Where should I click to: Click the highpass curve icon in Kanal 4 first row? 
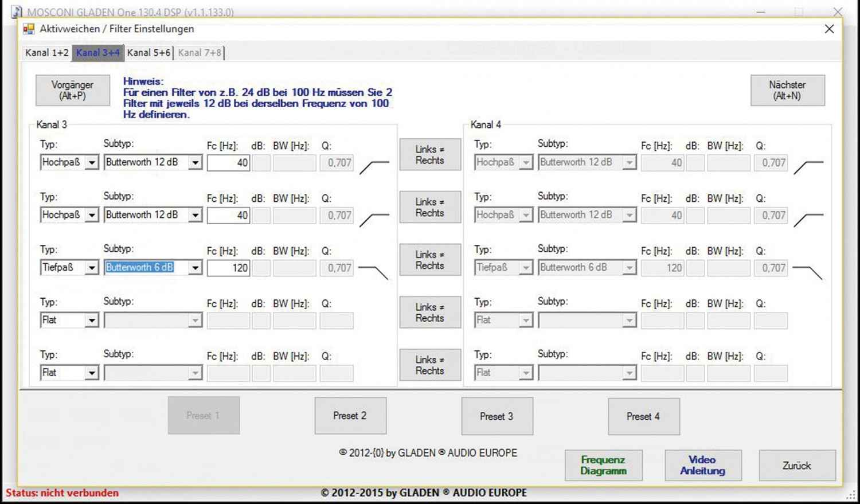[x=808, y=167]
